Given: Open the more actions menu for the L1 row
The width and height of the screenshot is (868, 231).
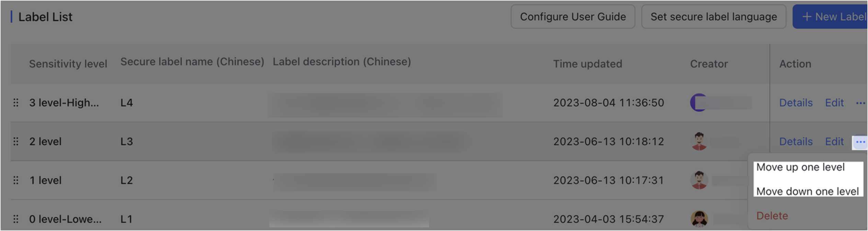Looking at the screenshot, I should pyautogui.click(x=861, y=219).
